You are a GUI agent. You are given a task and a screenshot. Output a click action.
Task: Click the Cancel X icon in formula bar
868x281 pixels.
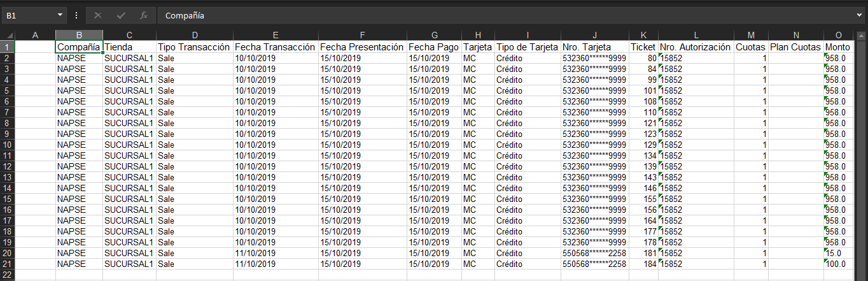(98, 15)
